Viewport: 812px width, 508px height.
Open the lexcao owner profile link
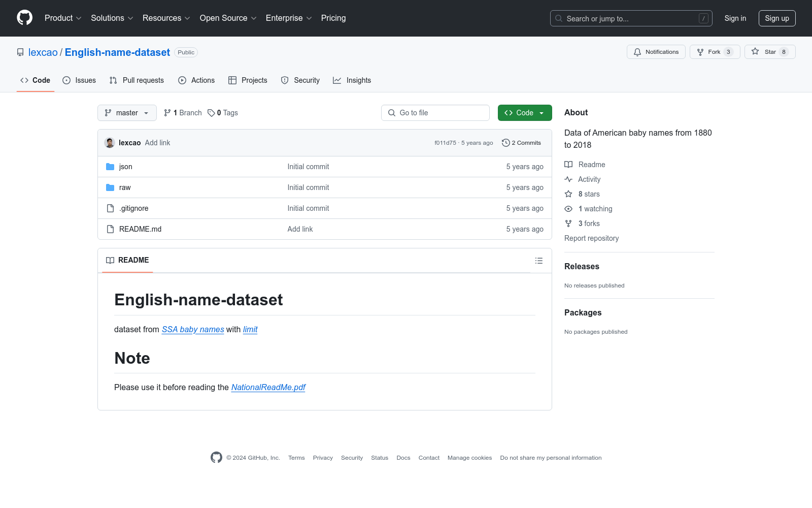click(x=43, y=52)
